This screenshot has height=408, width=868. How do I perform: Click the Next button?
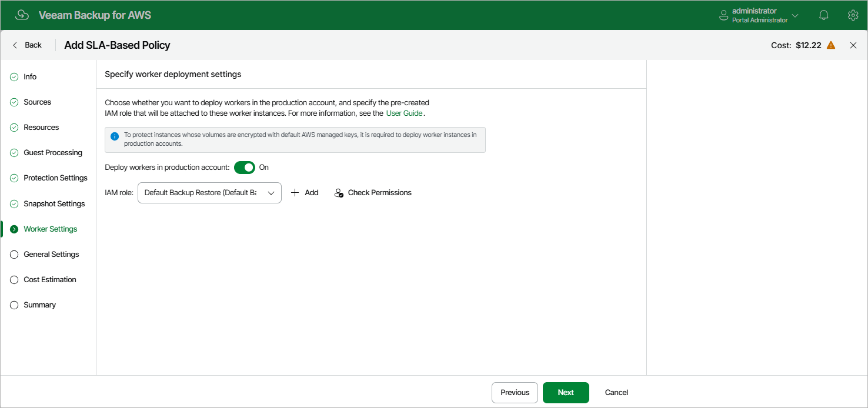[x=566, y=393]
